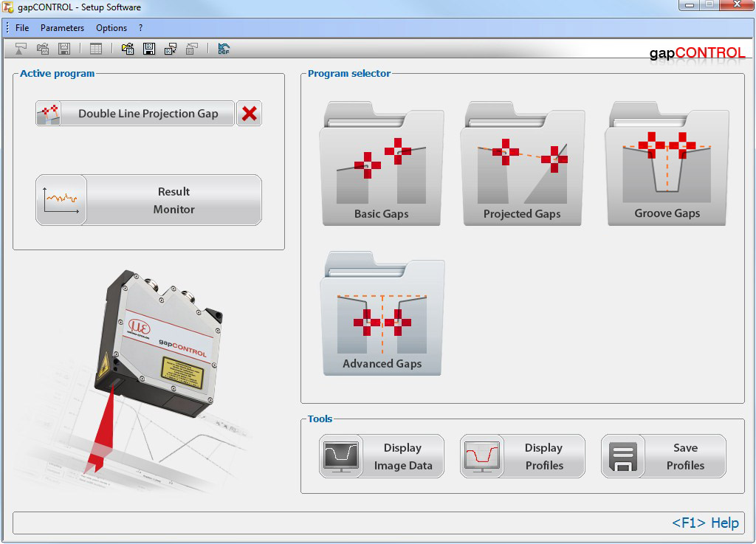Screen dimensions: 756x544
Task: Open the ? help menu
Action: [141, 28]
